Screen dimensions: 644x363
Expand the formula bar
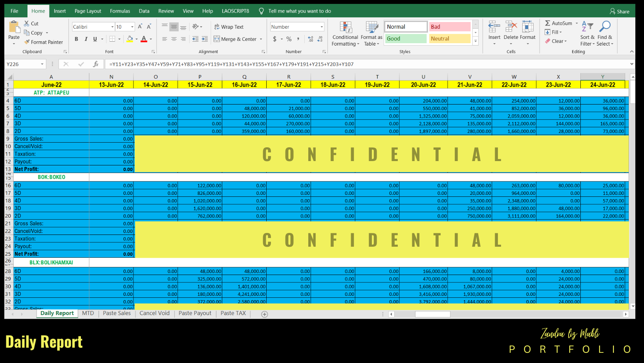(631, 64)
